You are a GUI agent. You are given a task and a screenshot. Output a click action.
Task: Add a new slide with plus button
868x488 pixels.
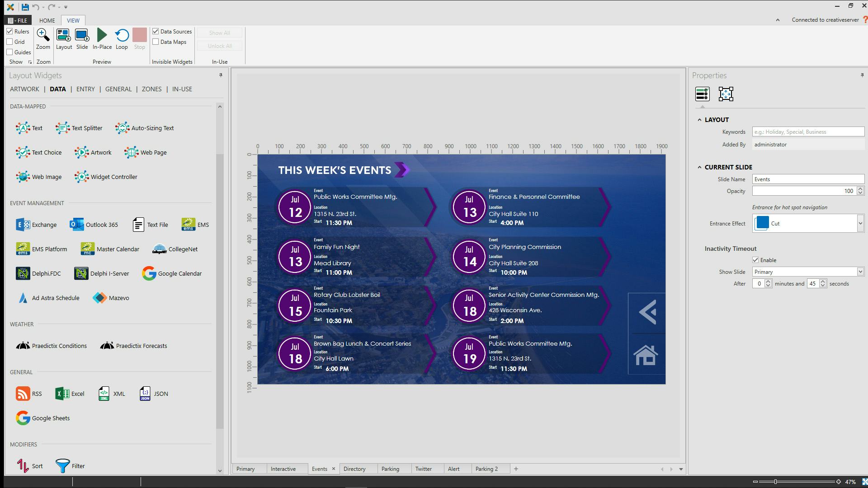click(516, 469)
